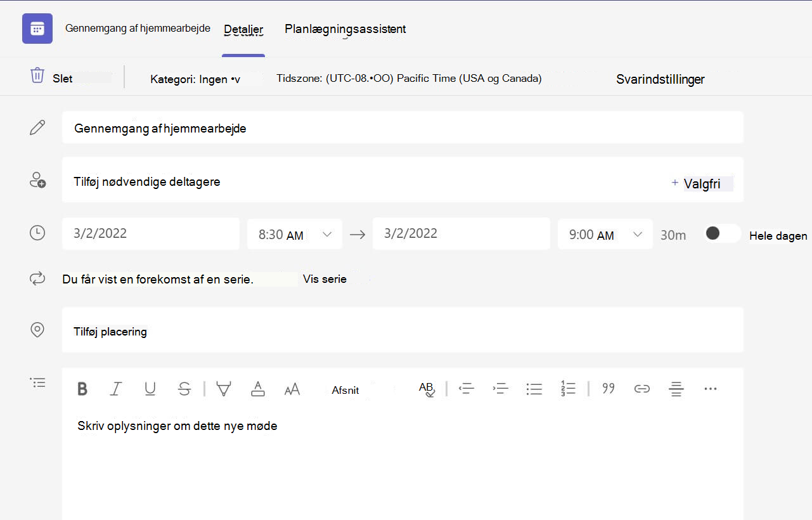This screenshot has width=812, height=520.
Task: Click + Valgfri to add optional attendees
Action: pyautogui.click(x=702, y=184)
